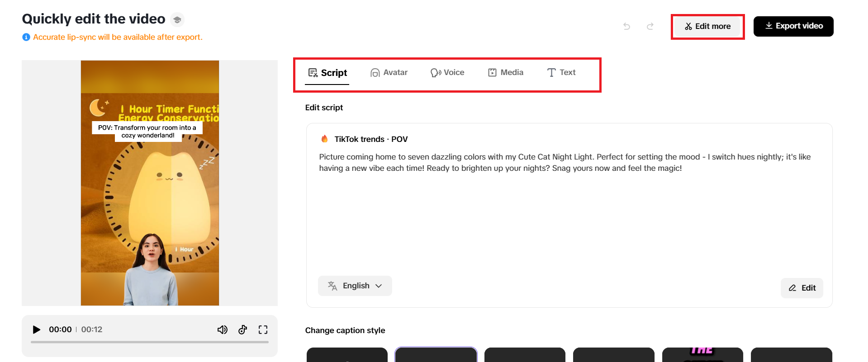Click the blue info icon beside lip-sync notice

[26, 37]
